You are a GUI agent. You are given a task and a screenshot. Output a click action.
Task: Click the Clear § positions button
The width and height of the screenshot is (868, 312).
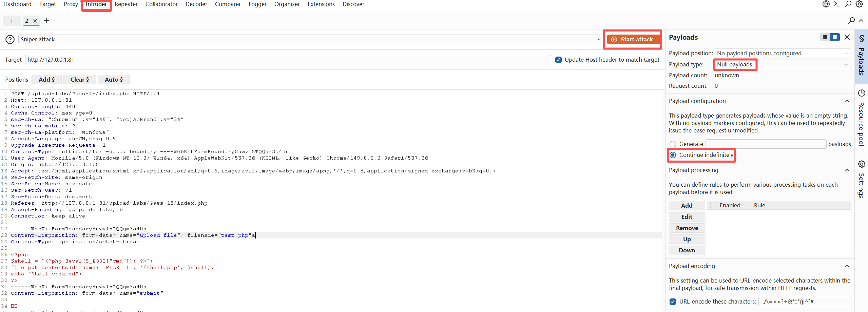coord(80,80)
